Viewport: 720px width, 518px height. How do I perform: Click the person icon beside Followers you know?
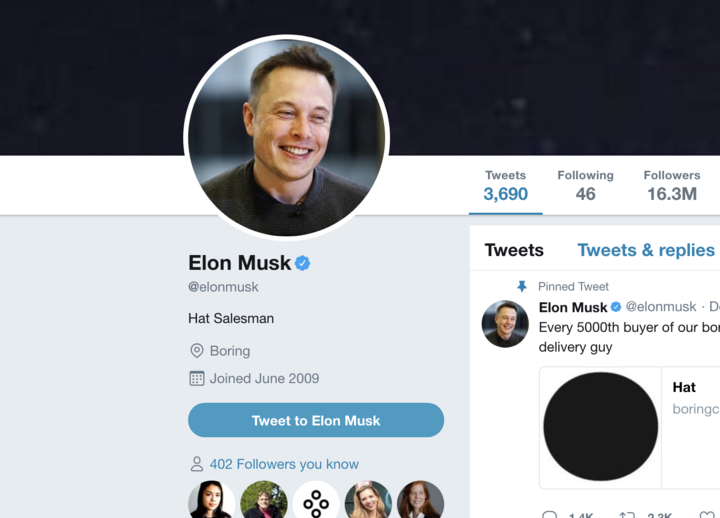click(197, 464)
